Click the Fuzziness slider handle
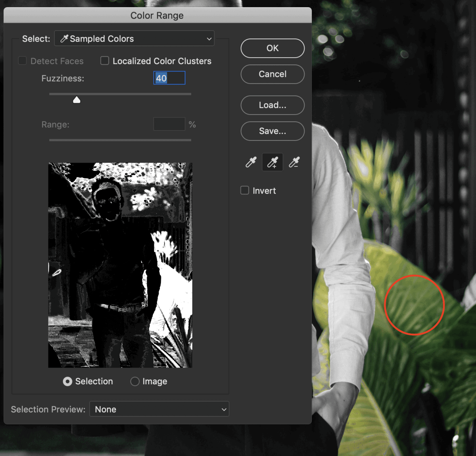The width and height of the screenshot is (476, 456). coord(77,100)
